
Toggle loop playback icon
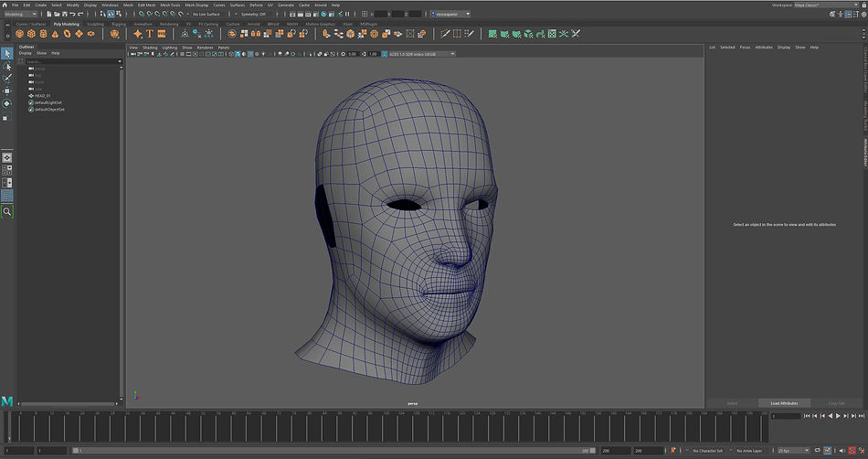click(818, 451)
